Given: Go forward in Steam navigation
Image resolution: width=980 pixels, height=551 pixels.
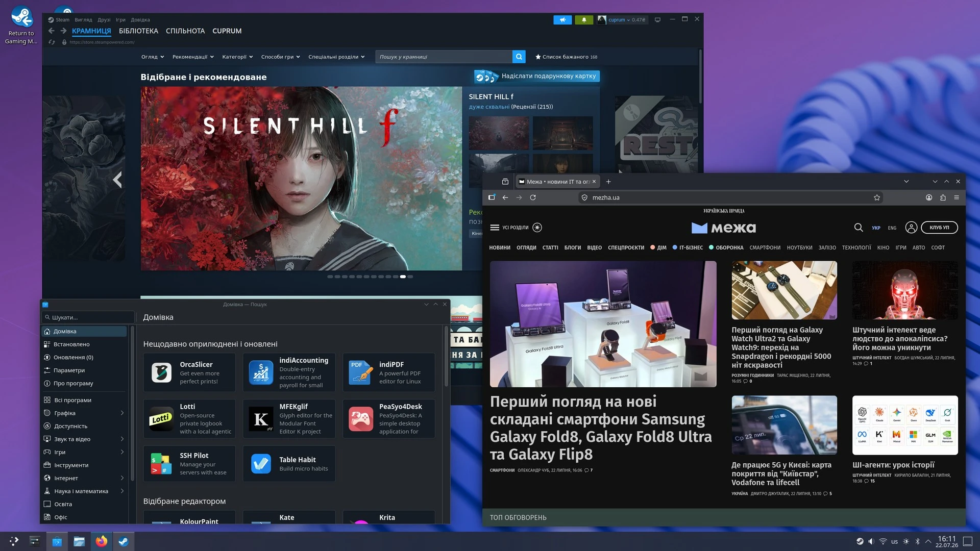Looking at the screenshot, I should pyautogui.click(x=63, y=31).
